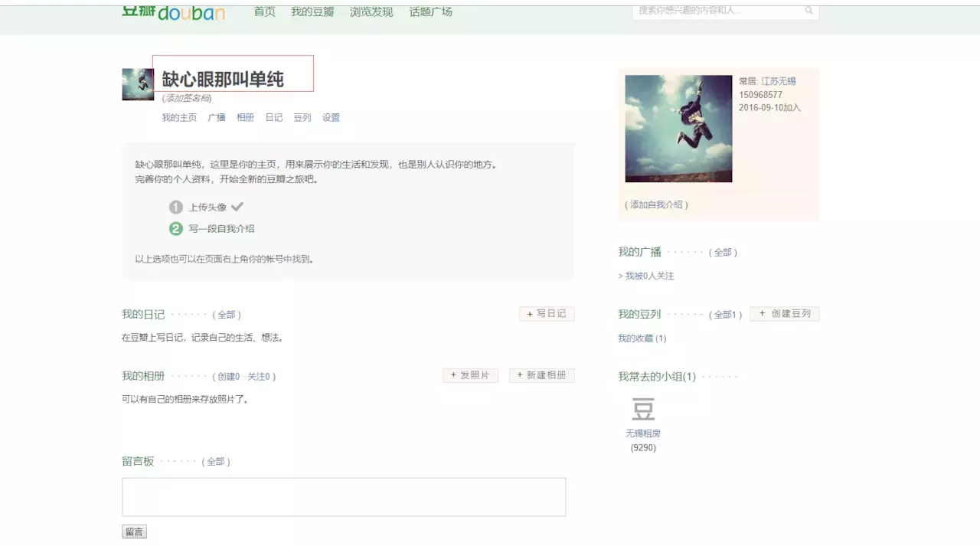Image resolution: width=980 pixels, height=546 pixels.
Task: Click the 写日记 button
Action: pyautogui.click(x=547, y=314)
